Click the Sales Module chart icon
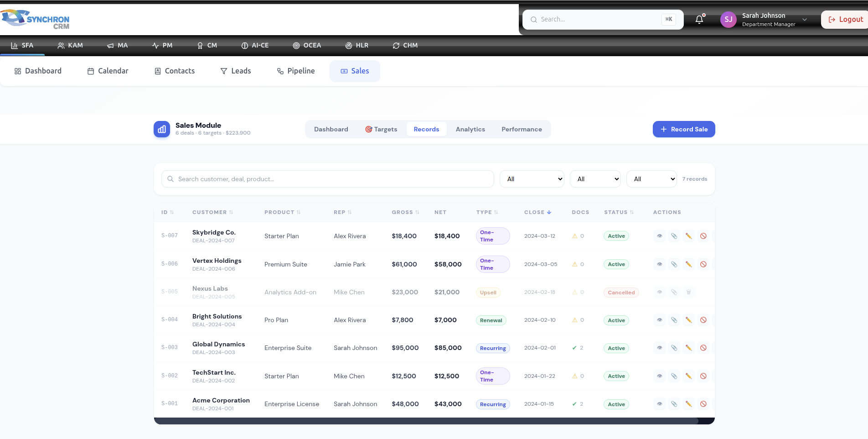The image size is (868, 439). (x=162, y=129)
